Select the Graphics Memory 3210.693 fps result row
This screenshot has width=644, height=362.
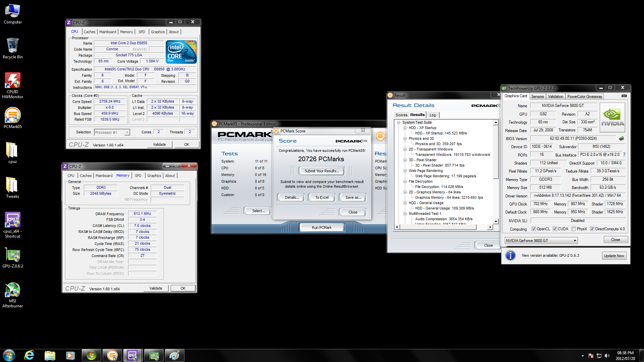click(x=449, y=198)
